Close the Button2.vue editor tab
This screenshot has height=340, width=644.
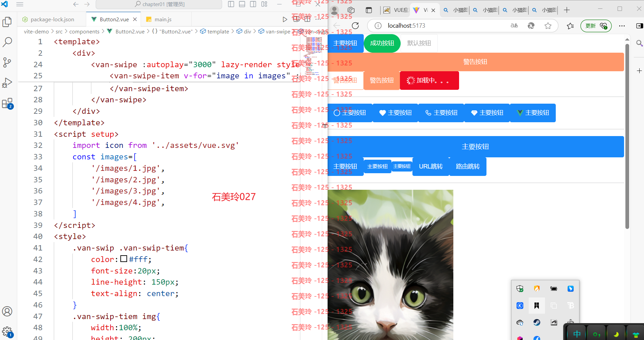pos(135,19)
